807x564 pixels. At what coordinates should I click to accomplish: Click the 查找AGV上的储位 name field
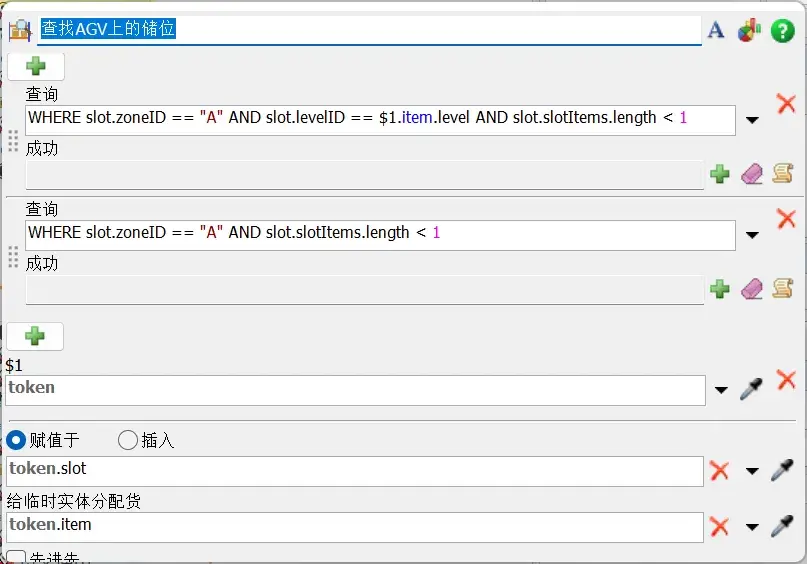click(369, 30)
